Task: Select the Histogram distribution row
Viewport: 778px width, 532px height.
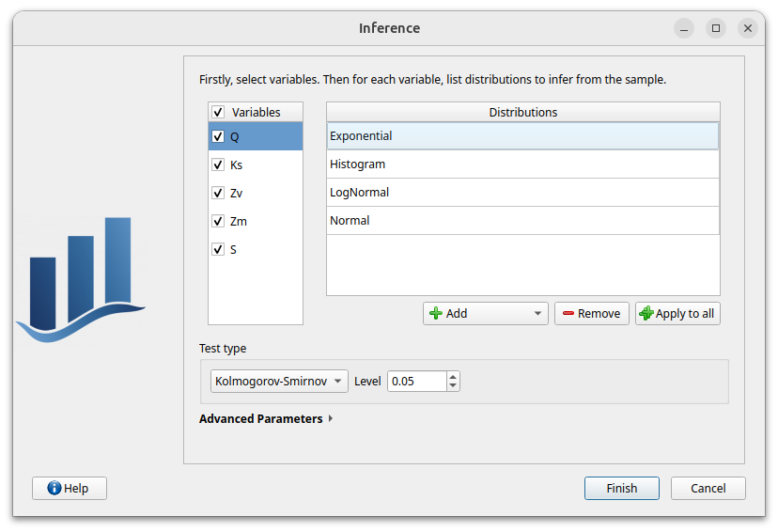Action: click(522, 164)
